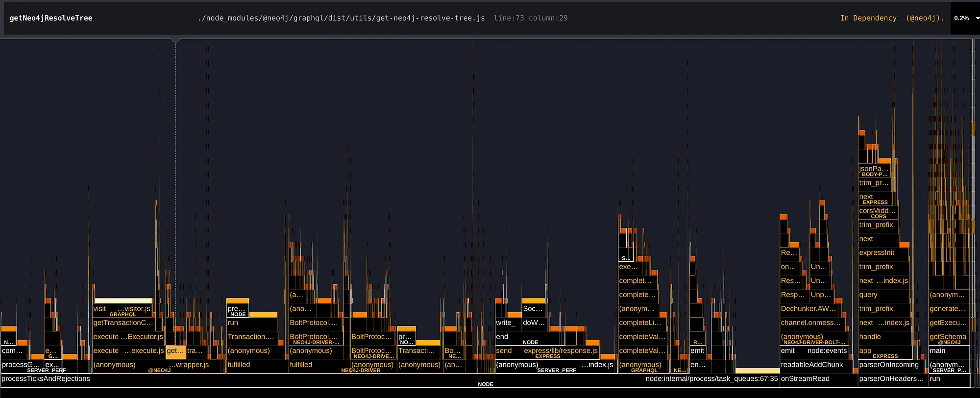Screen dimensions: 980x398
Task: Click the 'In Dependency (@neo4j).' label
Action: [x=892, y=18]
